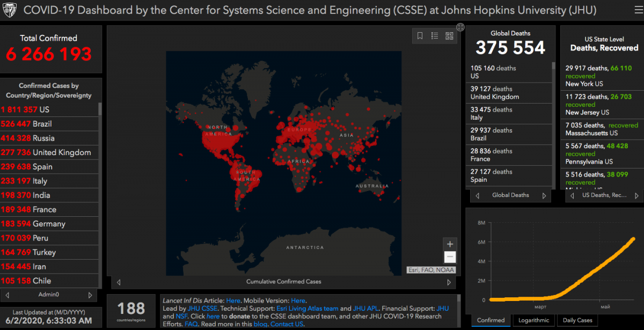This screenshot has height=330, width=644.
Task: Select the Pennsylvania US state entry
Action: [602, 153]
